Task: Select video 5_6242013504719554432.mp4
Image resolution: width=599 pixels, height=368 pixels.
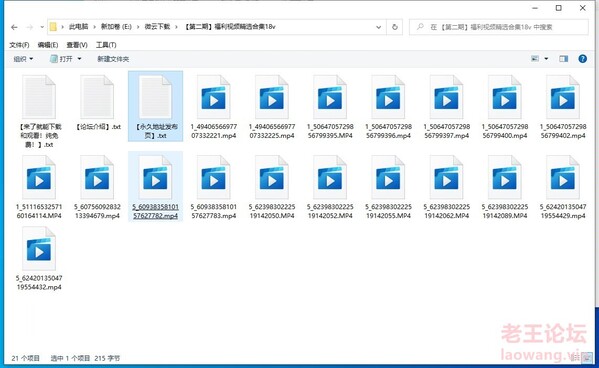Action: pos(39,259)
